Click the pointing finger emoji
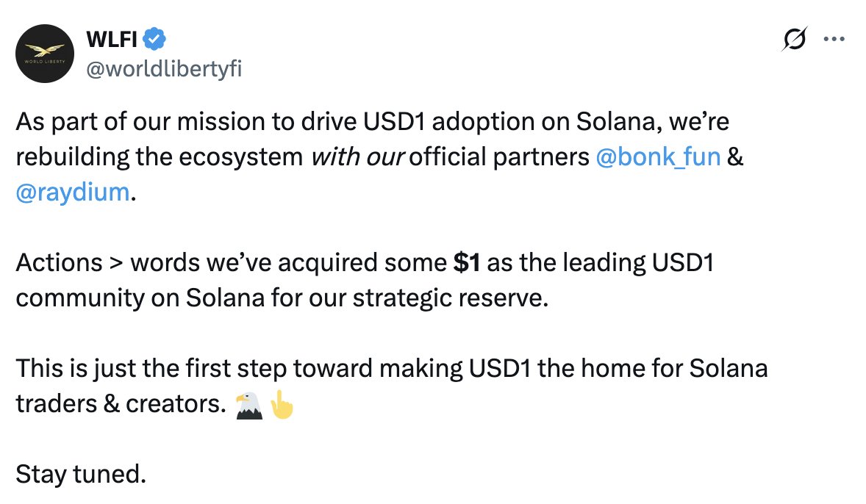866x504 pixels. 282,405
